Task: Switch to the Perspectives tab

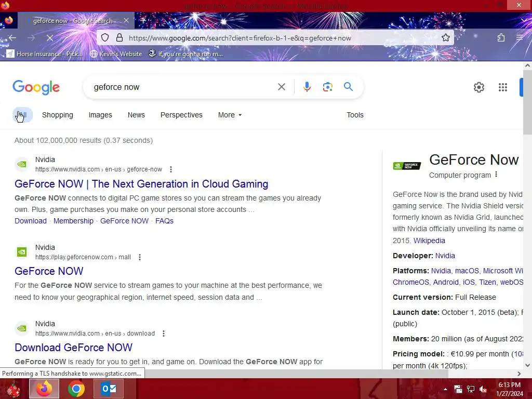Action: tap(181, 115)
